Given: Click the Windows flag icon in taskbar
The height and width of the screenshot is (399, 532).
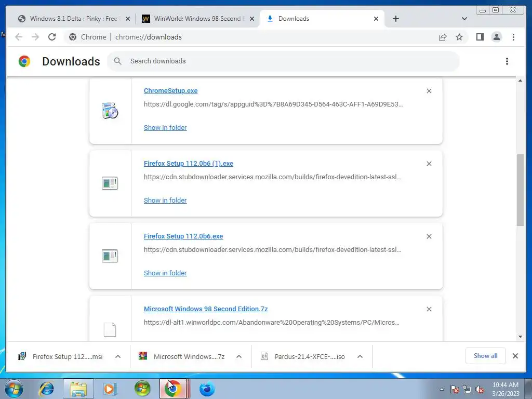Looking at the screenshot, I should pos(142,389).
